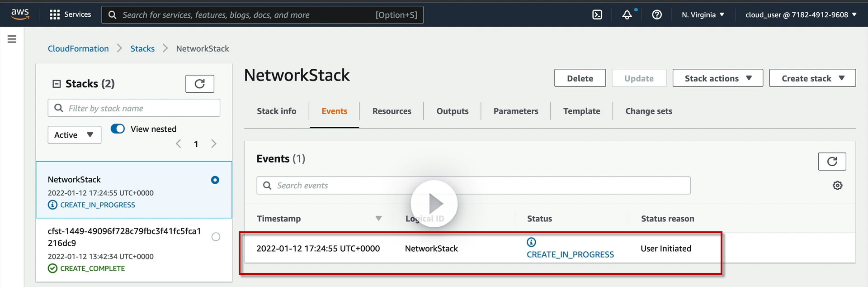Select the NetworkStack radio button

[215, 180]
